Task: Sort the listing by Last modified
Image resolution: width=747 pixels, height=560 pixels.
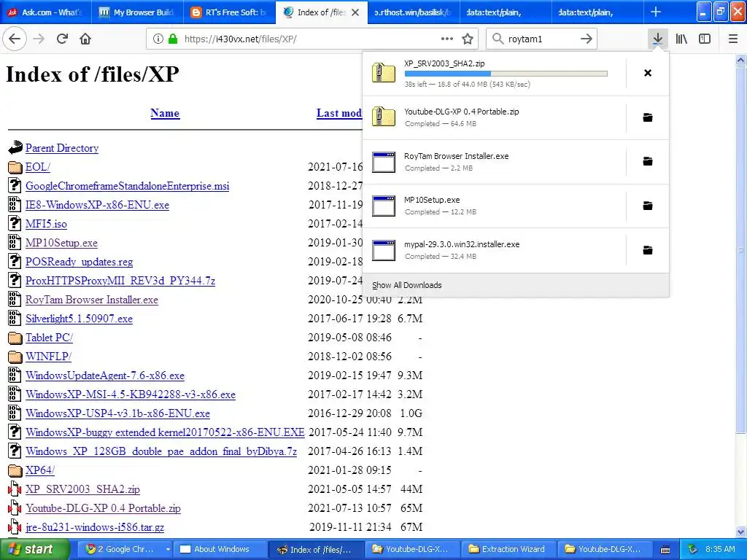Action: [339, 113]
